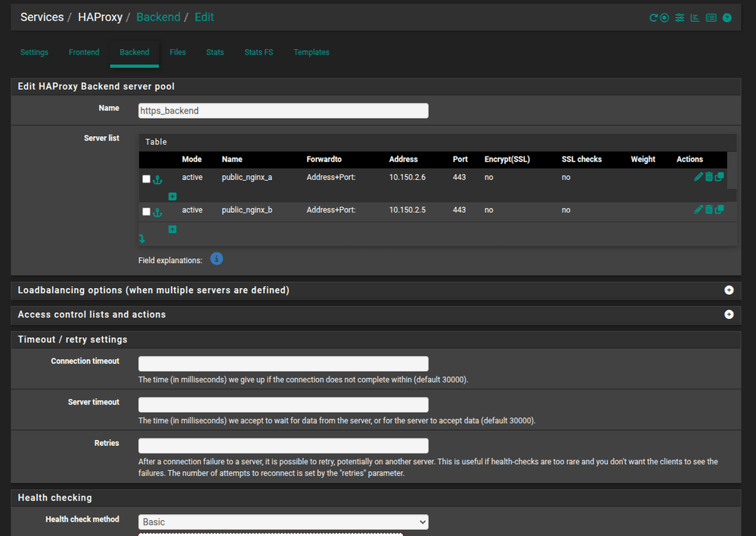
Task: Click the Connection timeout input field
Action: pyautogui.click(x=283, y=364)
